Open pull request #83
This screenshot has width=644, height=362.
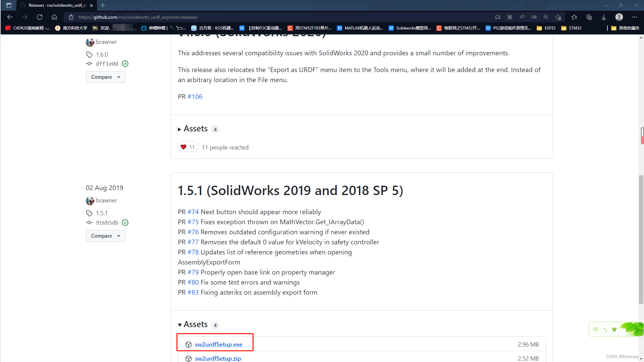coord(193,292)
